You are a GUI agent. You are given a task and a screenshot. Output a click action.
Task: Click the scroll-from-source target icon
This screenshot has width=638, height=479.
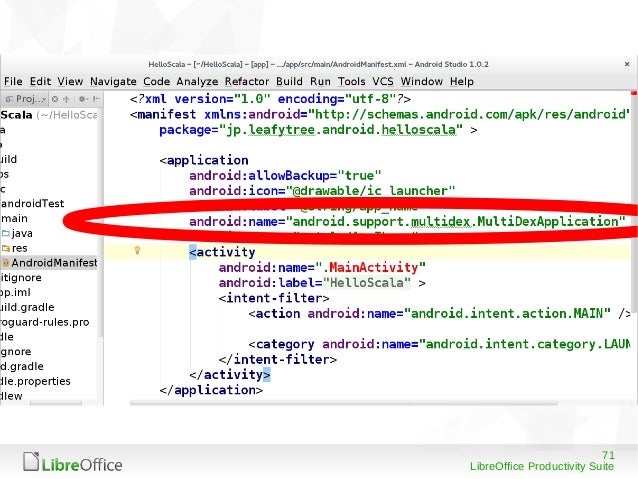click(x=55, y=99)
